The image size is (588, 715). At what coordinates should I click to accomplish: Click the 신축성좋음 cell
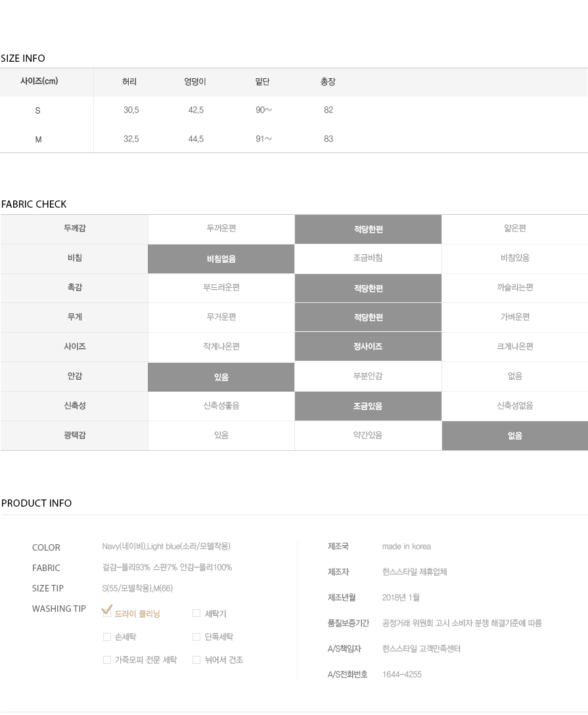[x=221, y=405]
